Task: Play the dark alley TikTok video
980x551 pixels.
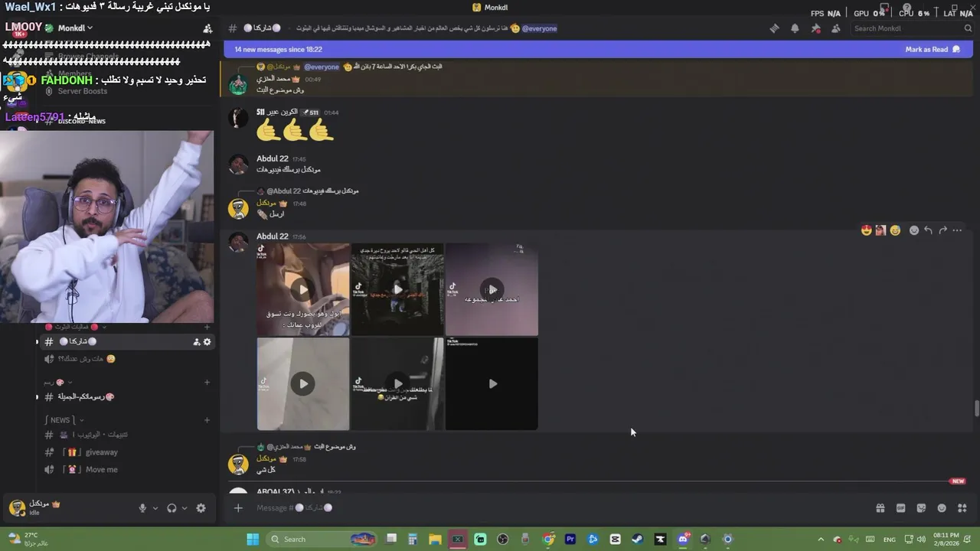Action: point(397,289)
